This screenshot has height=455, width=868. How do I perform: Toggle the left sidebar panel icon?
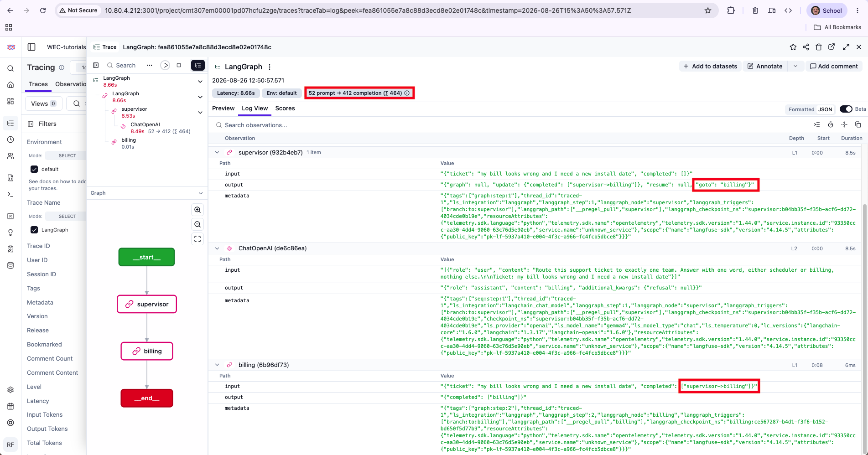(31, 47)
